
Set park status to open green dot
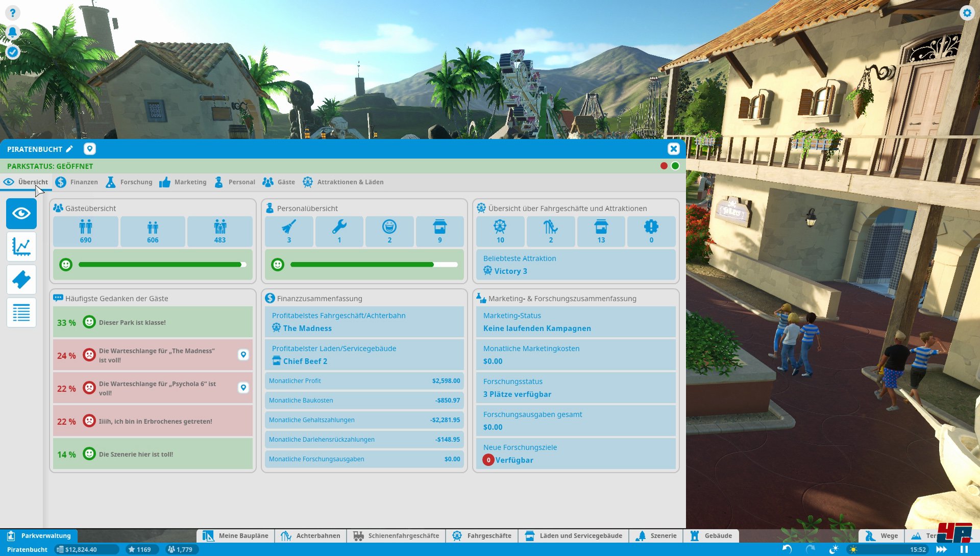(x=675, y=166)
